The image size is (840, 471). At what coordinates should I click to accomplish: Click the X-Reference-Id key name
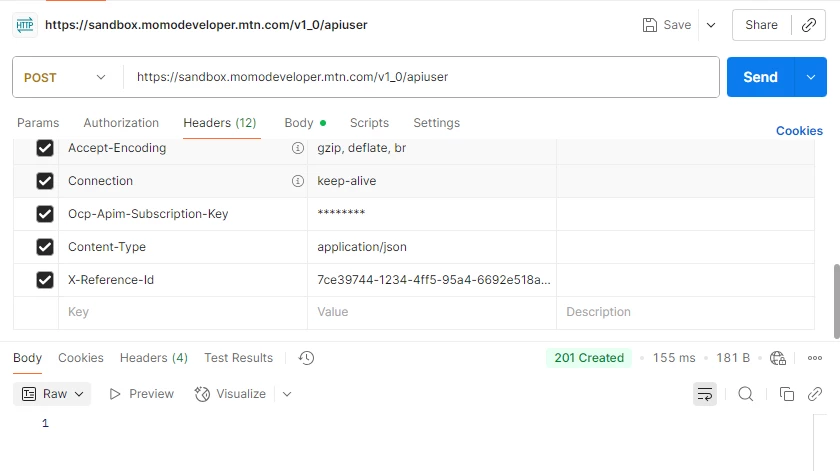pos(110,280)
